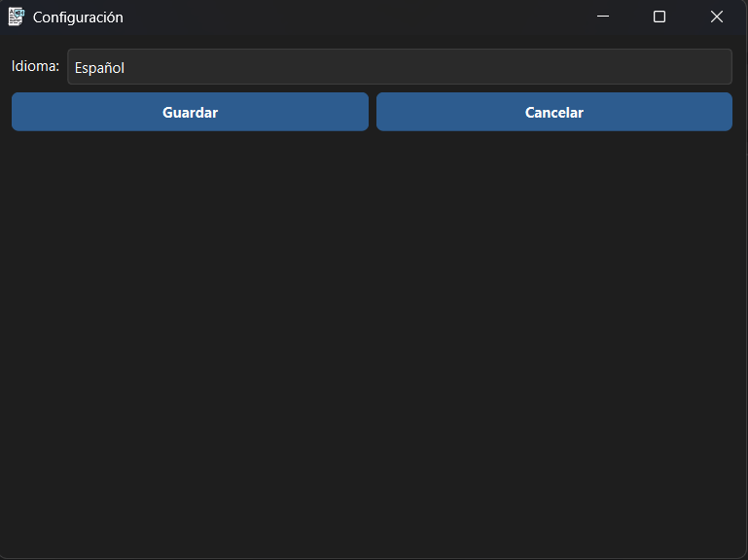
Task: Click the Configuración window app icon
Action: pos(16,17)
